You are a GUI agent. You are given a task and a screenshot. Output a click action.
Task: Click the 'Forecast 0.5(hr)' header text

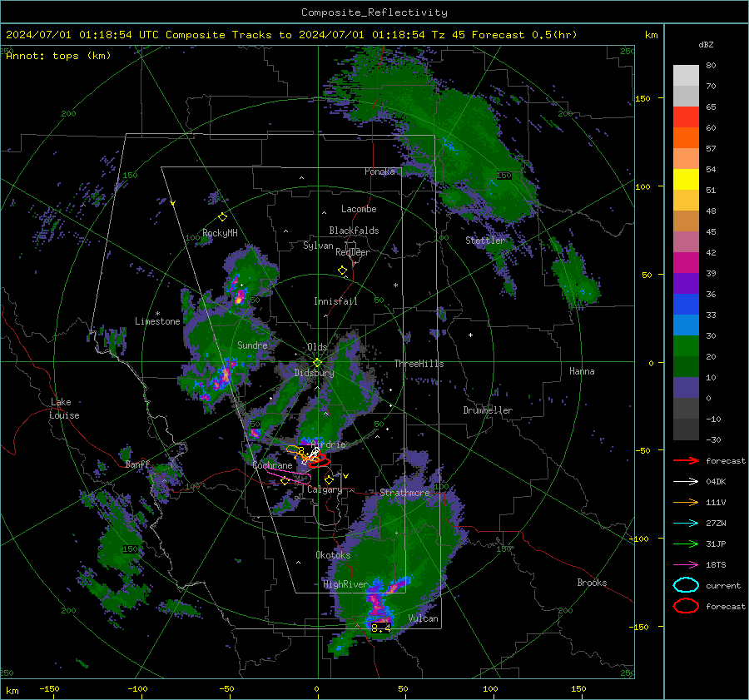pos(524,35)
